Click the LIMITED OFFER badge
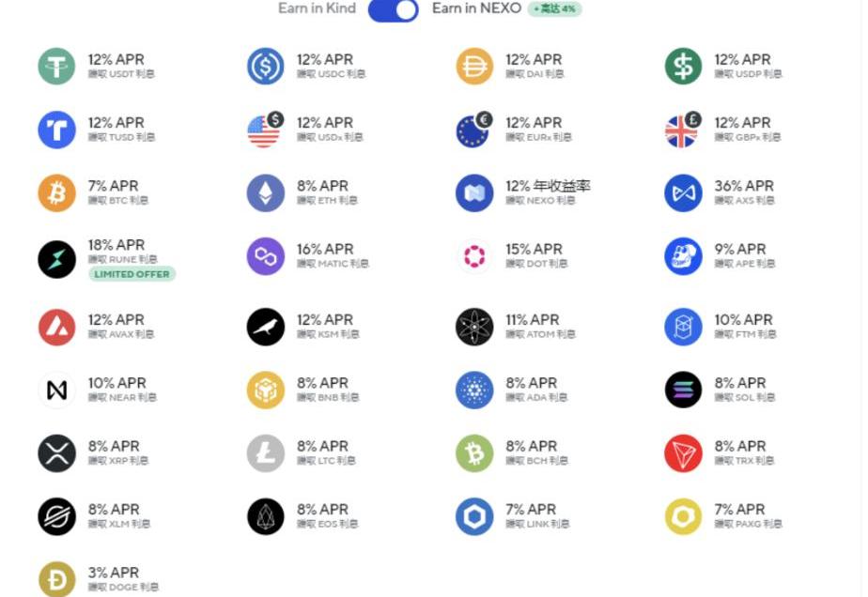Viewport: 868px width, 597px height. (x=132, y=274)
